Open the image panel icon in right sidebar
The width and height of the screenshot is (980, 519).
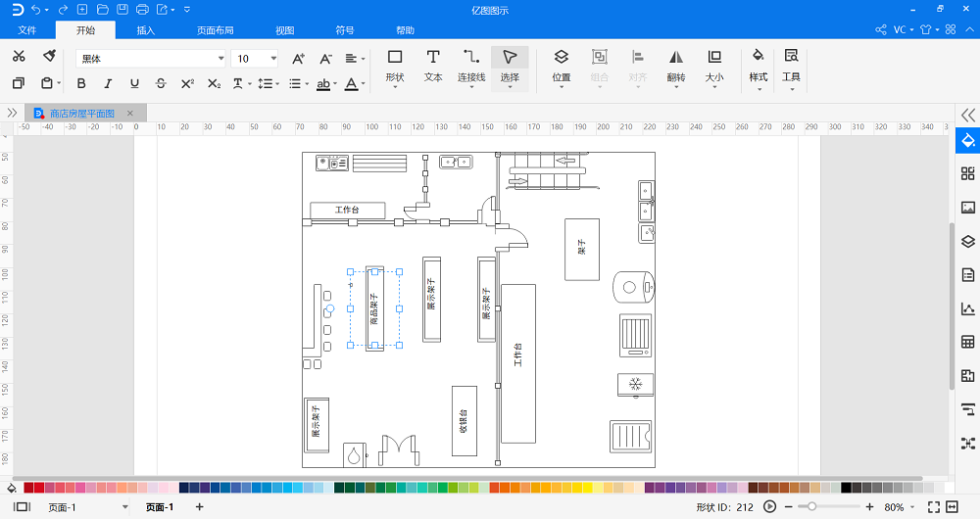pyautogui.click(x=968, y=208)
